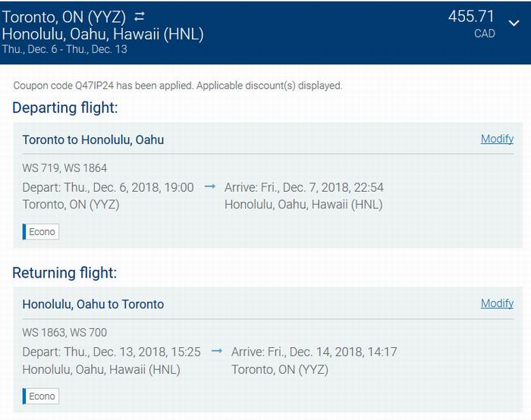531x420 pixels.
Task: Click the Returning flight section heading
Action: tap(64, 273)
